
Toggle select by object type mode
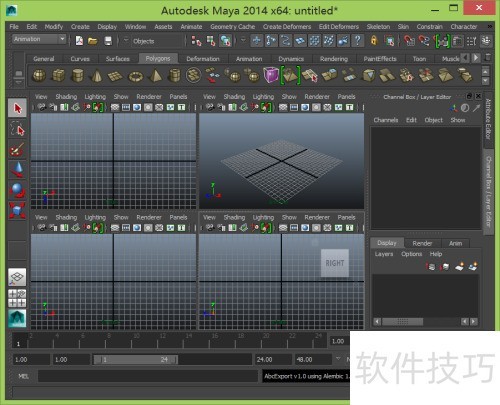[211, 41]
